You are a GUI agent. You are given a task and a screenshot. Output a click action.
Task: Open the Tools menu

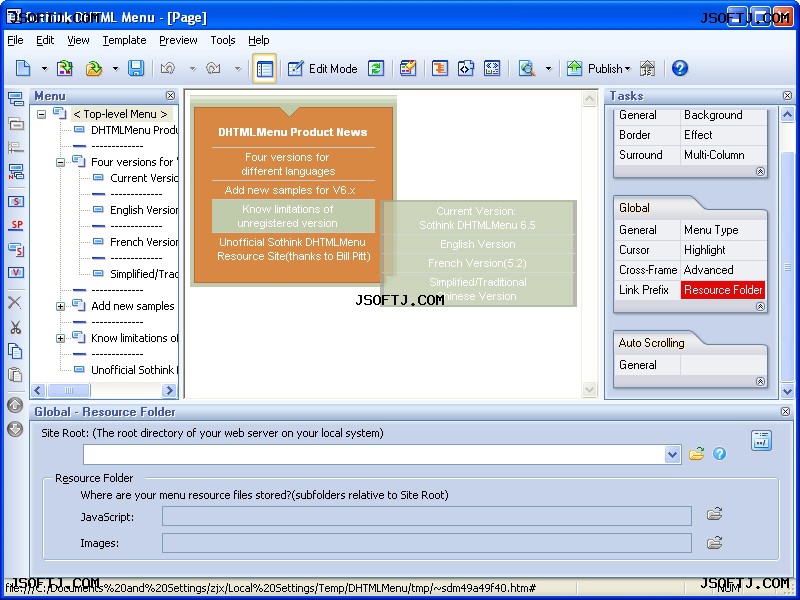coord(223,40)
